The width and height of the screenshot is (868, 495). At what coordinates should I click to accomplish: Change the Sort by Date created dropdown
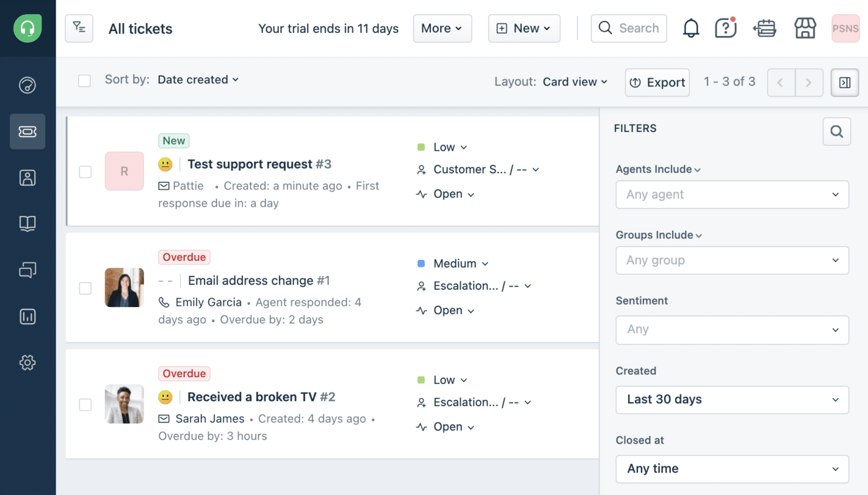(x=198, y=79)
